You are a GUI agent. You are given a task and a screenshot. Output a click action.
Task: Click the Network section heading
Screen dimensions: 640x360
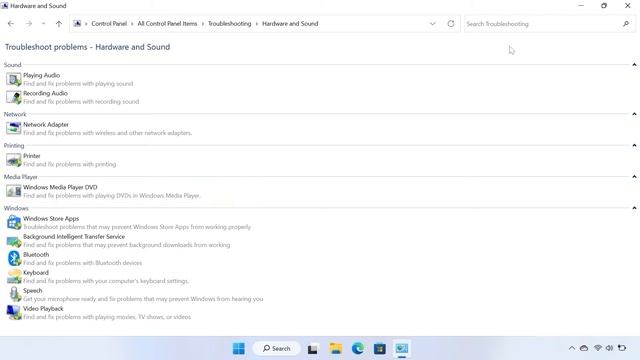pos(15,114)
